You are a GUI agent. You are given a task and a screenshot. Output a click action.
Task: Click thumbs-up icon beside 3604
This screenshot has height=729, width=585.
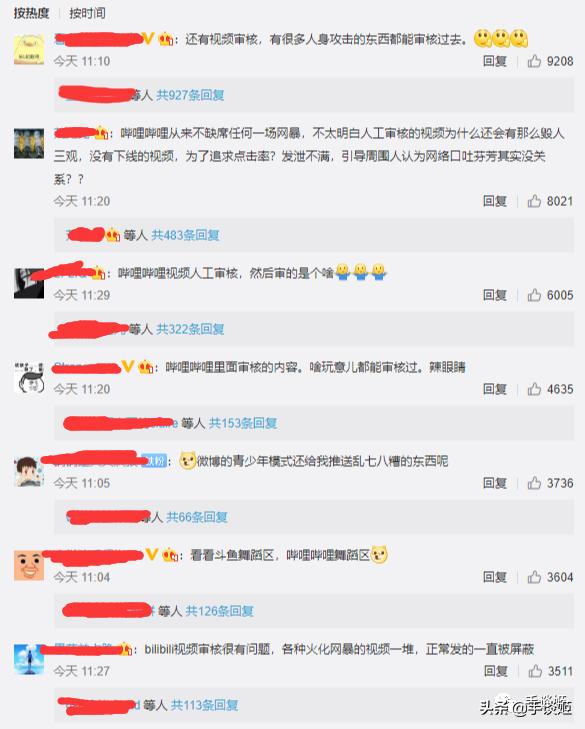point(534,577)
